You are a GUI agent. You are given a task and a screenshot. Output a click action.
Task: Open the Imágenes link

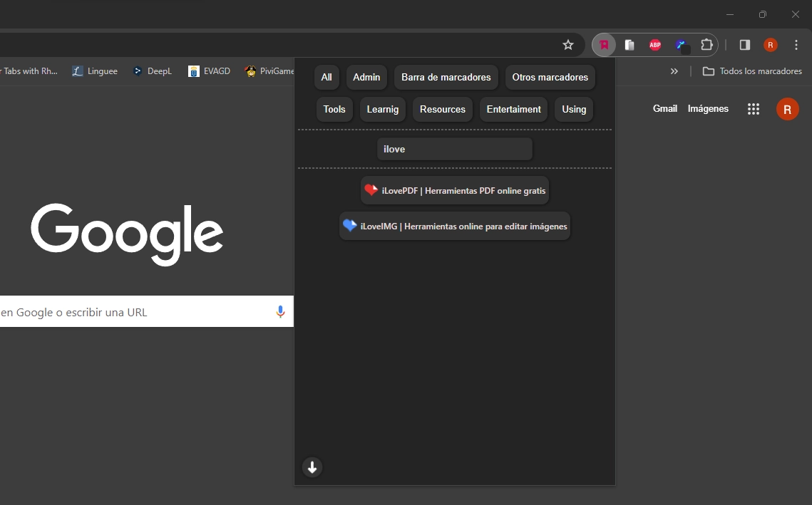[708, 109]
